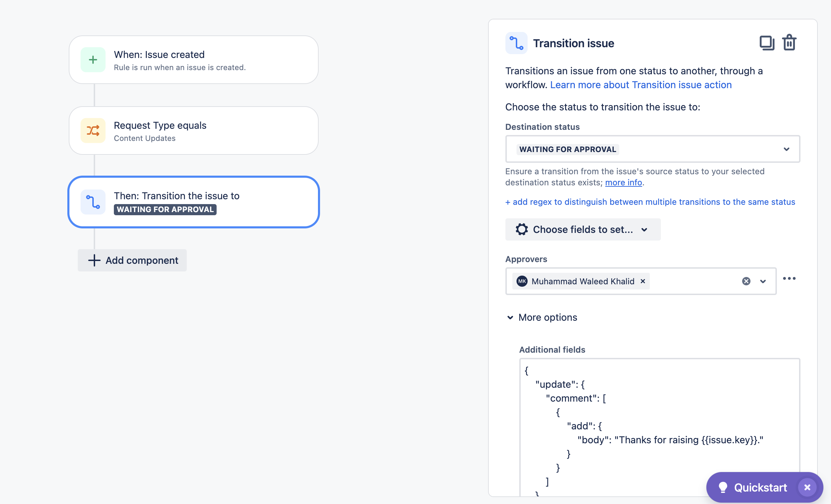Viewport: 831px width, 504px height.
Task: Remove Muhammad Waleed Khalid from approvers
Action: [643, 281]
